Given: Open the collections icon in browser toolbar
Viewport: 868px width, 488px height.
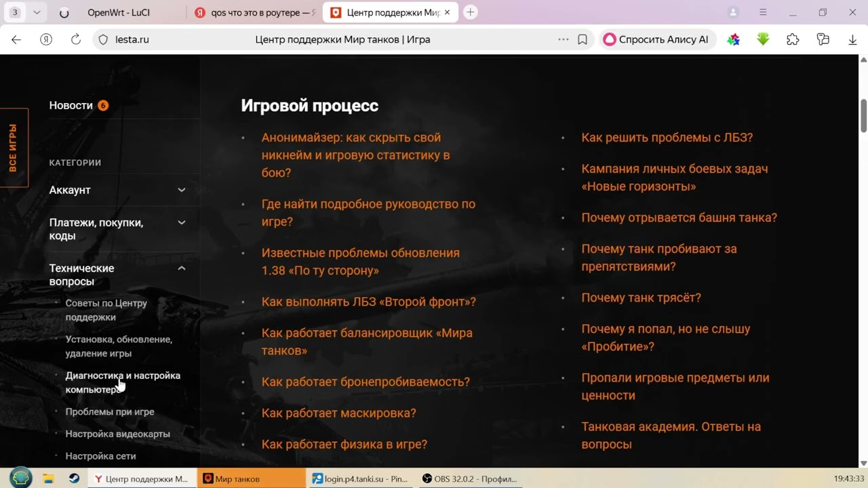Looking at the screenshot, I should [823, 39].
